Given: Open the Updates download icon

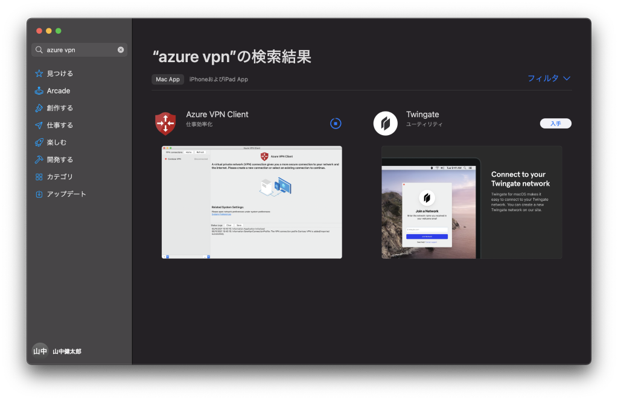Looking at the screenshot, I should pyautogui.click(x=39, y=194).
